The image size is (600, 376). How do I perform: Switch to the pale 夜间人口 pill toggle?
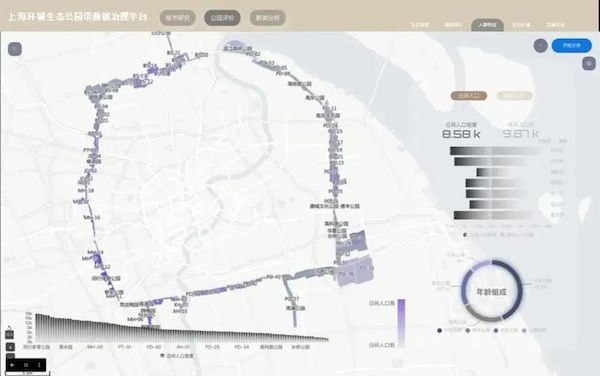514,96
